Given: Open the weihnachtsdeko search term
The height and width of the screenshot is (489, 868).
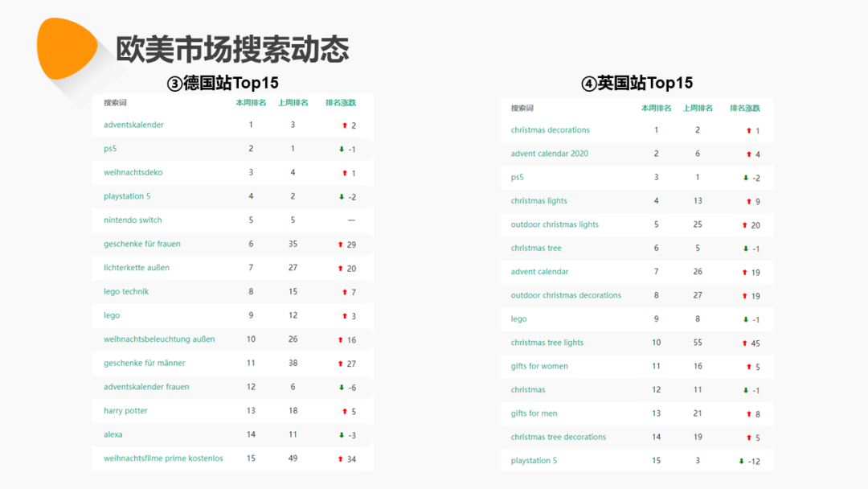Looking at the screenshot, I should (133, 172).
